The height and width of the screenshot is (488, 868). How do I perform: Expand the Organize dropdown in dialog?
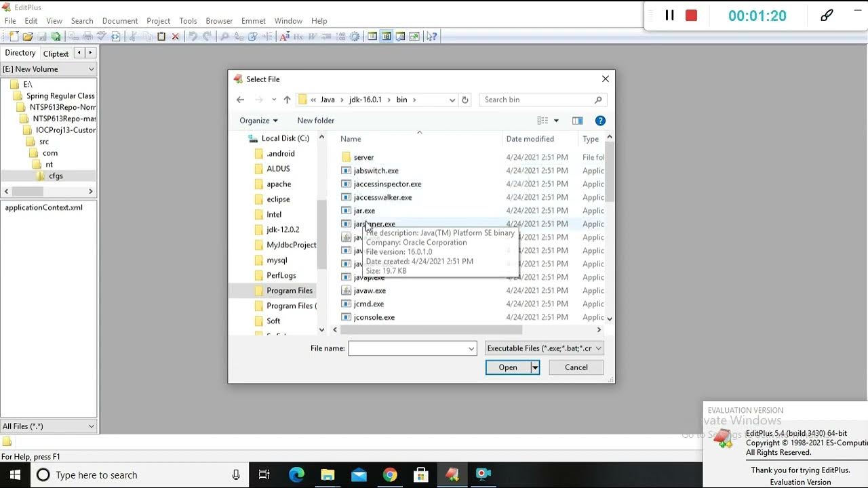click(x=258, y=121)
